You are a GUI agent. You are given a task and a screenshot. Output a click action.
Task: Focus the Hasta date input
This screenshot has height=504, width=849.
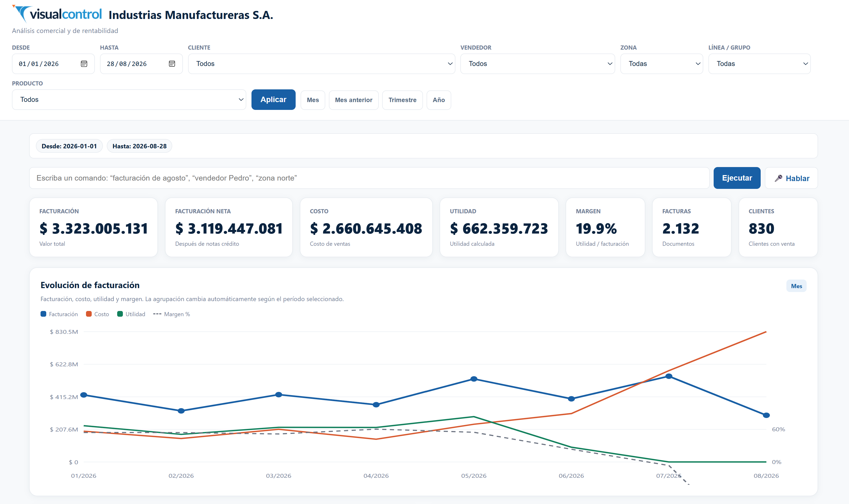pyautogui.click(x=141, y=64)
